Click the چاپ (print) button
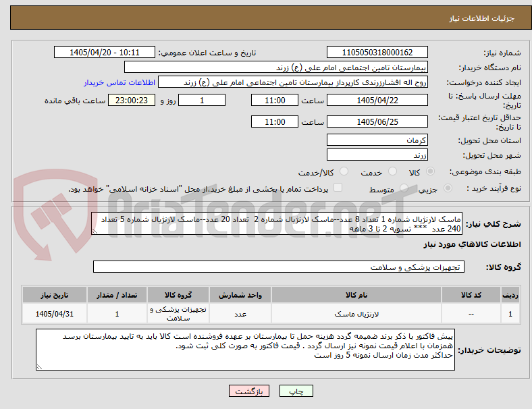The width and height of the screenshot is (532, 409). (x=296, y=391)
